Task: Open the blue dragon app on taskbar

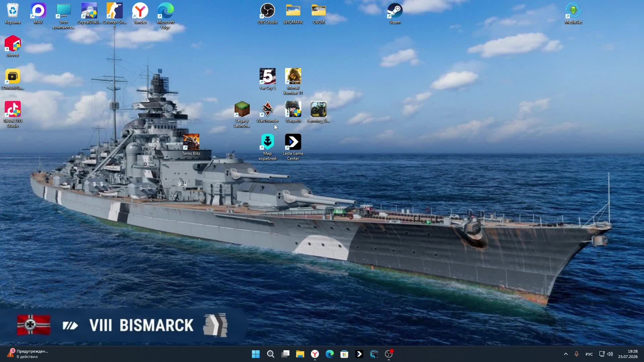Action: (374, 354)
